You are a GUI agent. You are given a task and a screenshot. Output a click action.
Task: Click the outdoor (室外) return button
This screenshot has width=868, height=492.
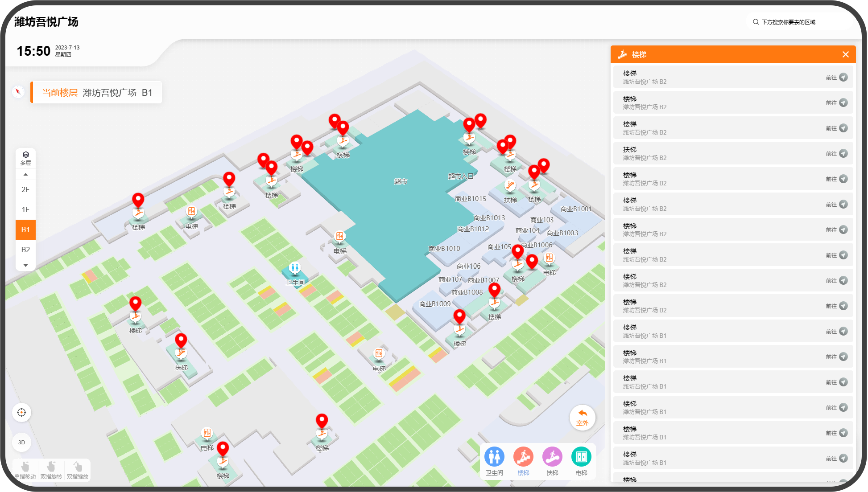pos(582,417)
